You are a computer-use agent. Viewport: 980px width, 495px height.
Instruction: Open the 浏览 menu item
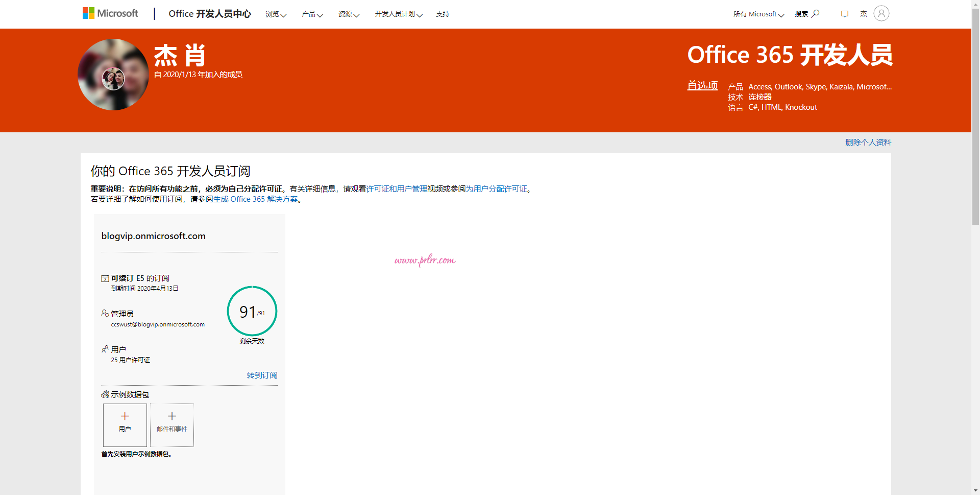(x=275, y=14)
